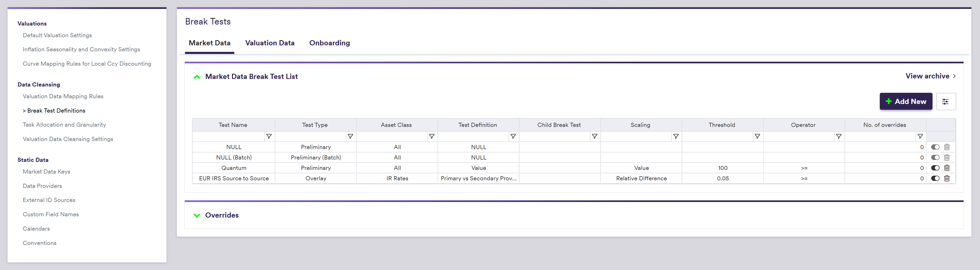Toggle the NULL break test switch
980x270 pixels.
(935, 147)
